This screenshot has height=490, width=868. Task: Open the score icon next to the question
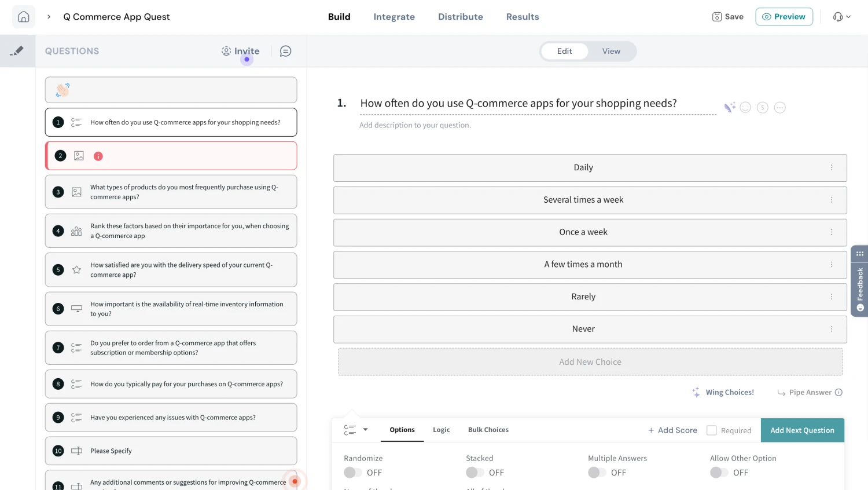pyautogui.click(x=762, y=107)
